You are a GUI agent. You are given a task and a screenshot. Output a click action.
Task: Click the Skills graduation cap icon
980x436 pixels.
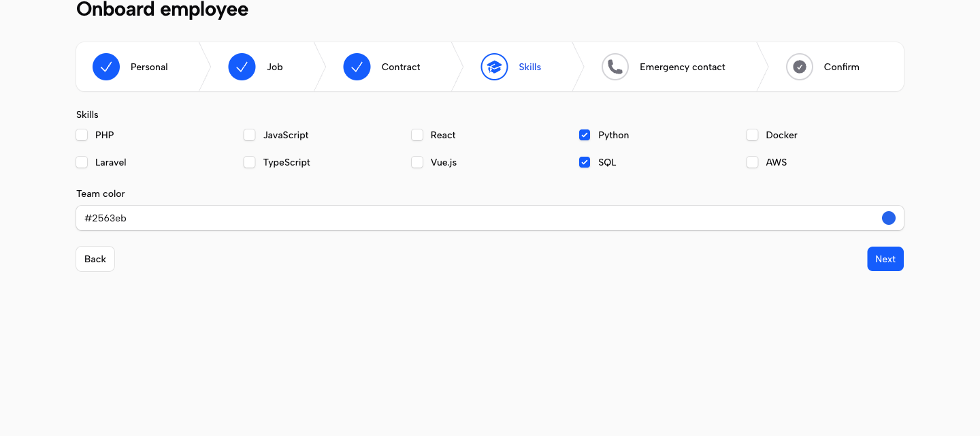pyautogui.click(x=494, y=67)
